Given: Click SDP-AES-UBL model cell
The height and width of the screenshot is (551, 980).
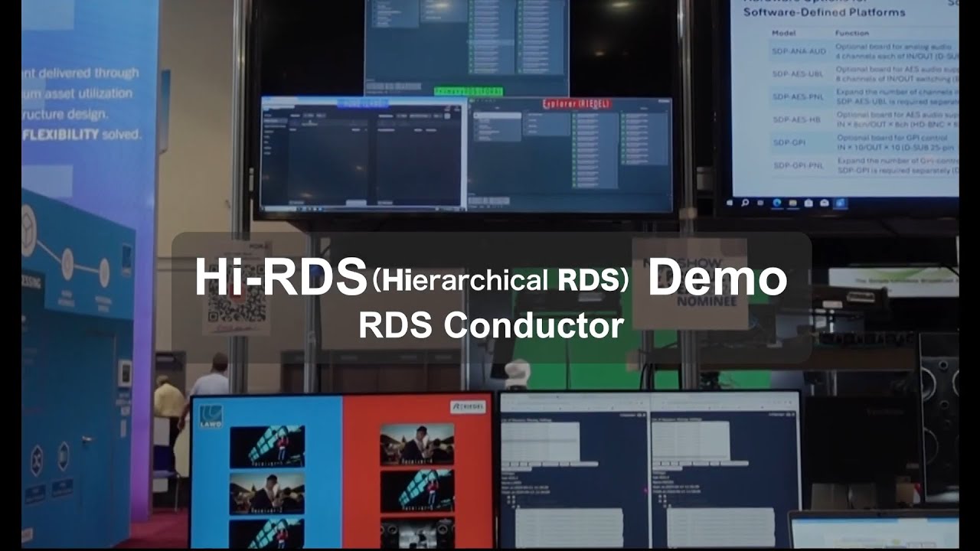Looking at the screenshot, I should pyautogui.click(x=799, y=74).
